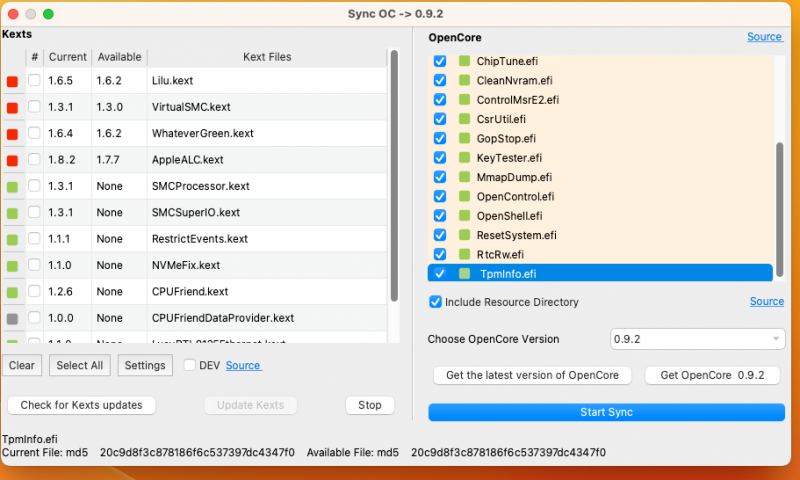This screenshot has width=800, height=480.
Task: Click the OpenCore file list scrollbar
Action: point(780,200)
